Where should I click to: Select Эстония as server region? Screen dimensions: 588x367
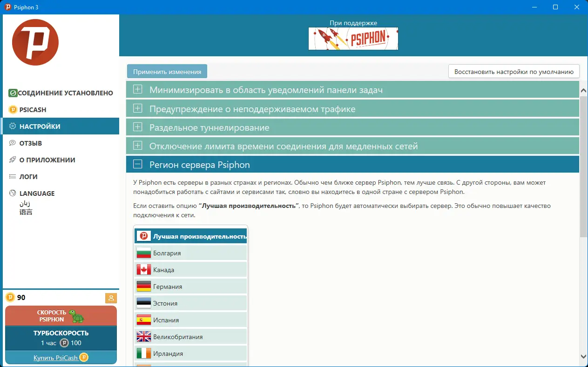pyautogui.click(x=191, y=303)
